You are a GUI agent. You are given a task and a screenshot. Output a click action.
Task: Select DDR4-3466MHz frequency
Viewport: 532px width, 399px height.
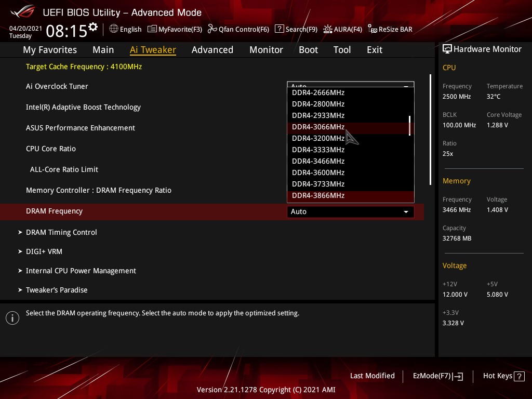[351, 161]
